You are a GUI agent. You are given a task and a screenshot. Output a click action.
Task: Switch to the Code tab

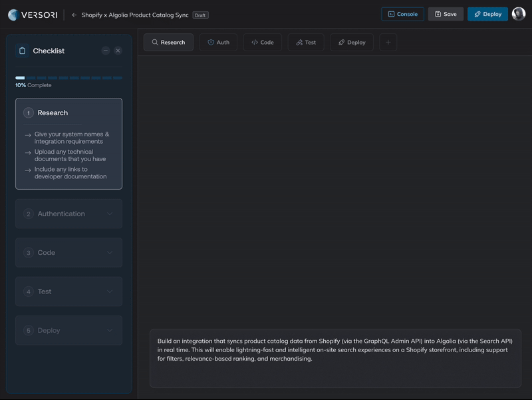[262, 43]
